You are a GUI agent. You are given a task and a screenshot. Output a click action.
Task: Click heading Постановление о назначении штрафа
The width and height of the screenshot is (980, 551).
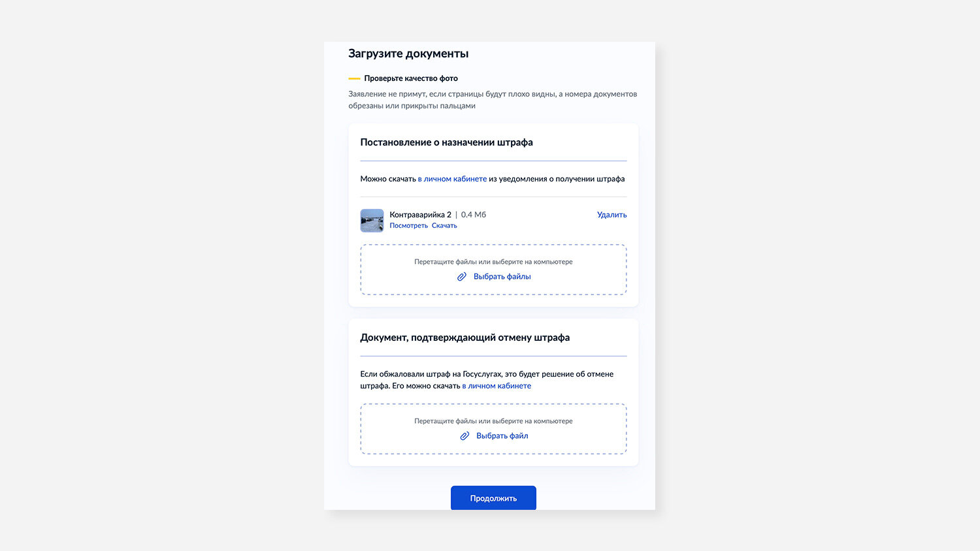coord(446,142)
